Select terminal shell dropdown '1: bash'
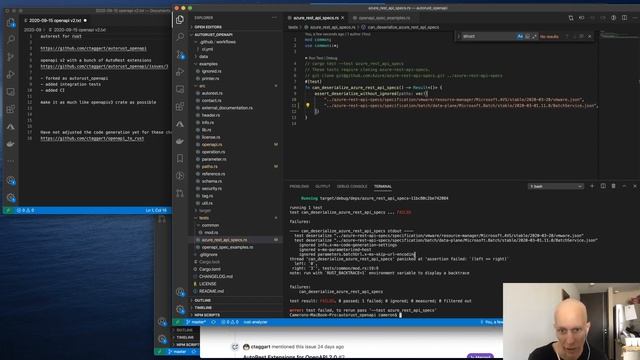Image resolution: width=640 pixels, height=360 pixels. point(555,186)
